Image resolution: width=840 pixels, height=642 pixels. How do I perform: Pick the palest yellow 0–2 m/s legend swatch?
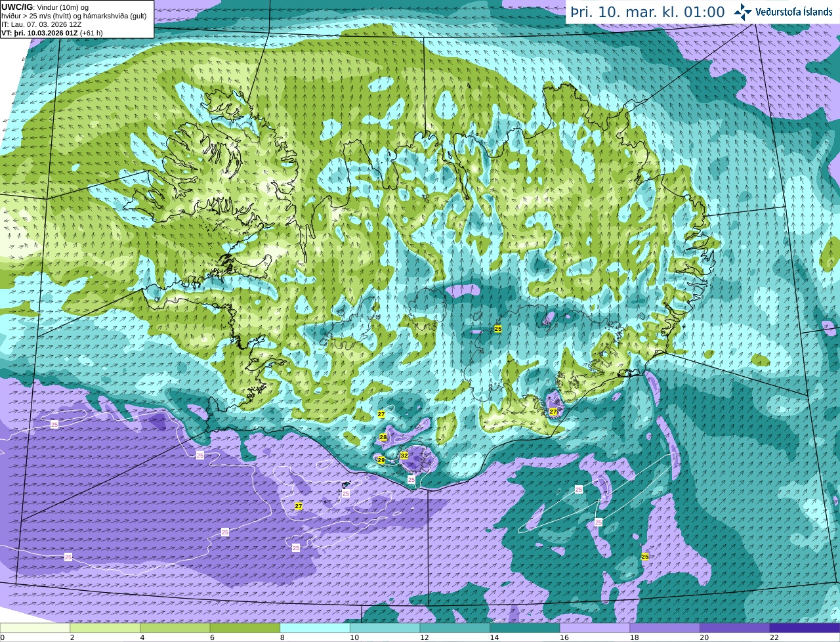pos(35,628)
